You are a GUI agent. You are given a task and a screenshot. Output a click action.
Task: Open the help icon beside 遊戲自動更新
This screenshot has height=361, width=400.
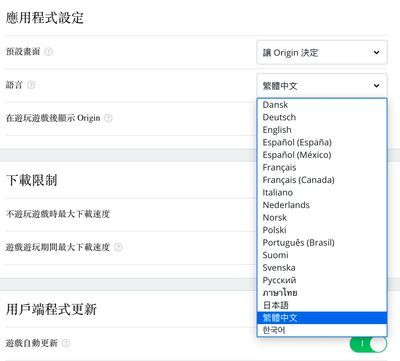pos(66,343)
